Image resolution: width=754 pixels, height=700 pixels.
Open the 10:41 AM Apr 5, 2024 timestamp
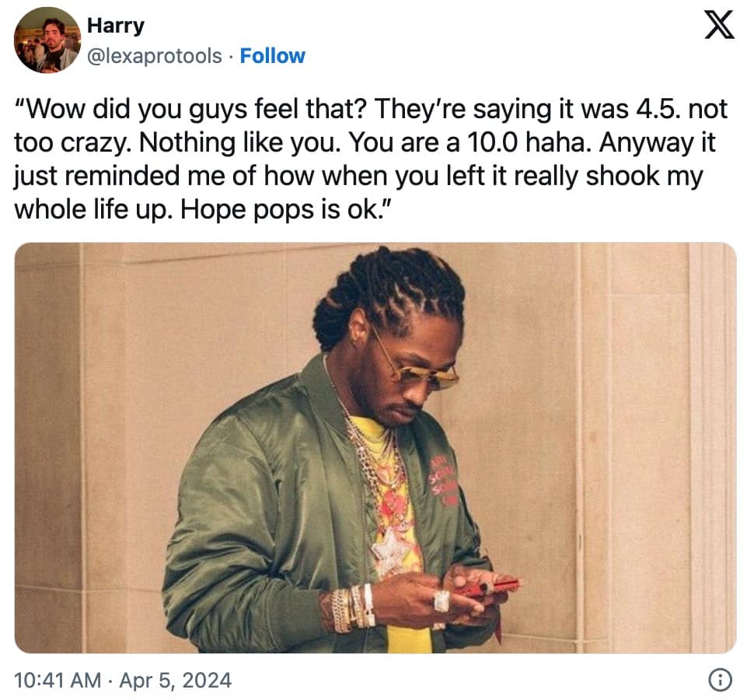[123, 681]
